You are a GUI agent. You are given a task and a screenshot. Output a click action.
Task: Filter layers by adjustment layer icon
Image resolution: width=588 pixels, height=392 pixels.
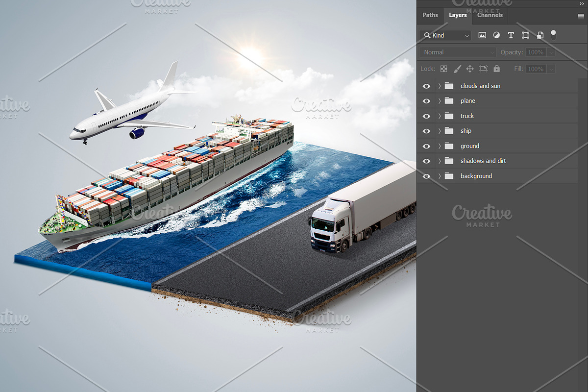pos(496,35)
